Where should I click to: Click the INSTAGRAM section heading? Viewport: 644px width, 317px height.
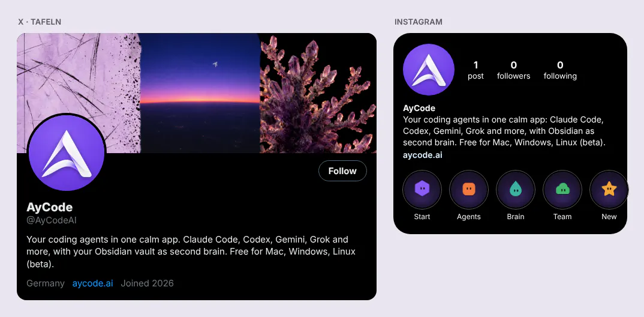tap(419, 22)
